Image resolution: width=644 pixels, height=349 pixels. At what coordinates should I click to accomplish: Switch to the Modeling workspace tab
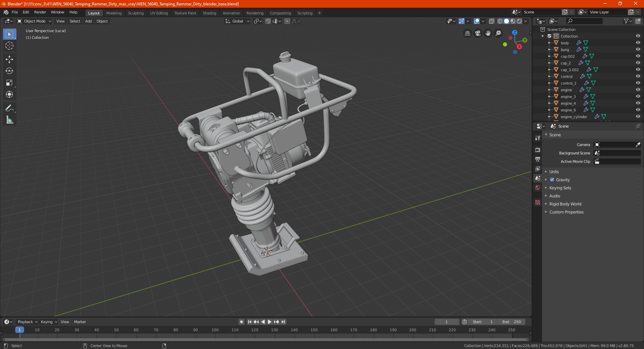click(x=114, y=13)
